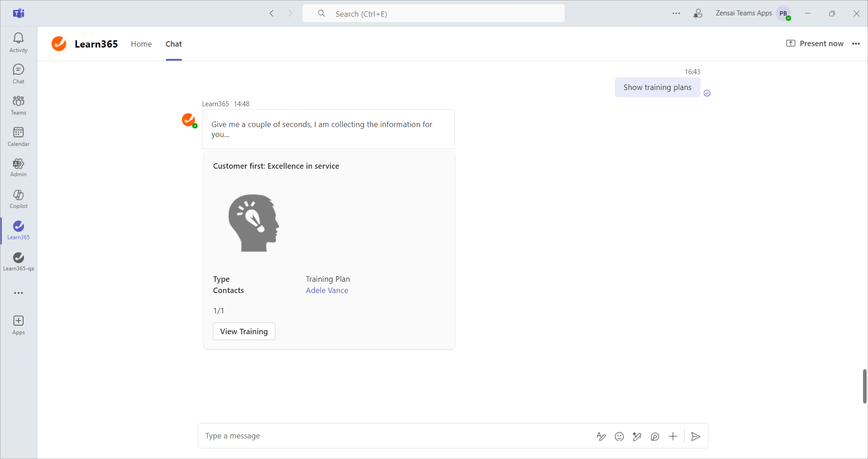Viewport: 868px width, 459px height.
Task: Open Teams from the left sidebar
Action: (x=19, y=105)
